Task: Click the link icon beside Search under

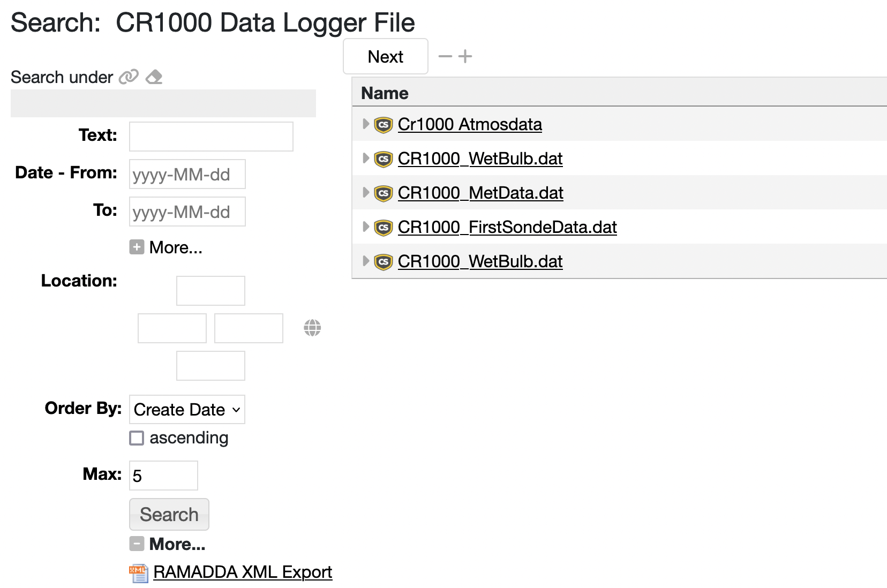Action: [x=129, y=77]
